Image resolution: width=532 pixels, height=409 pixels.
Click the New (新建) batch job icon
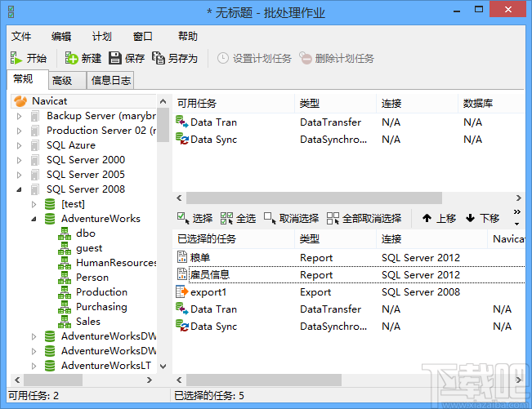click(71, 58)
